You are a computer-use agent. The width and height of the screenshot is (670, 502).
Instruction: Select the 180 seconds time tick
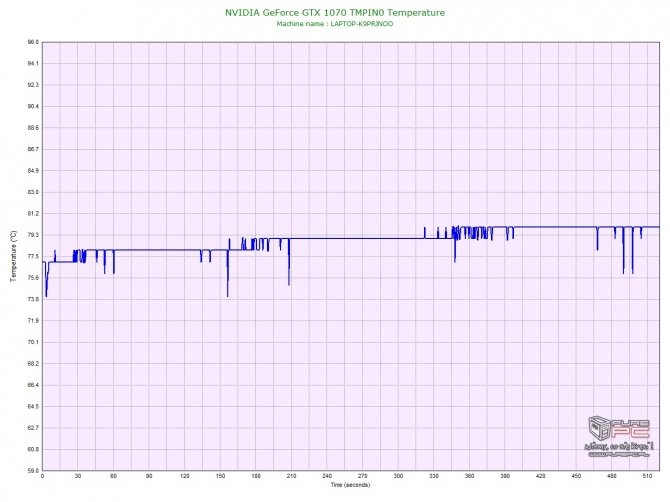click(x=256, y=476)
